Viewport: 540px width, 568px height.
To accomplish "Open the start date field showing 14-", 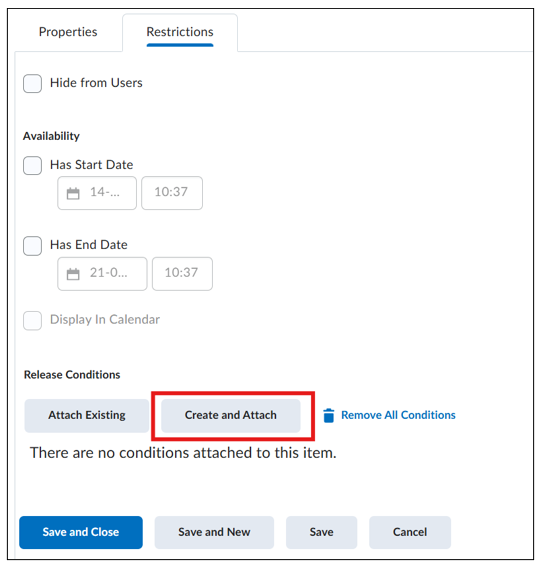I will pos(97,193).
